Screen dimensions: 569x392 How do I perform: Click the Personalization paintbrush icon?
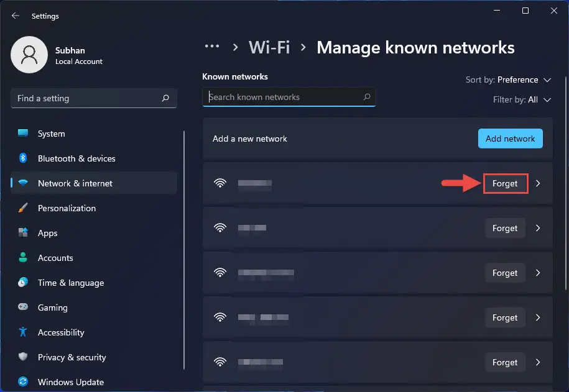coord(23,207)
